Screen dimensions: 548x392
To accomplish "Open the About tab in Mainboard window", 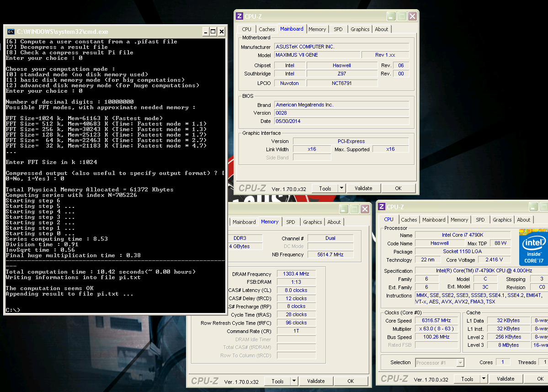I will pos(381,29).
